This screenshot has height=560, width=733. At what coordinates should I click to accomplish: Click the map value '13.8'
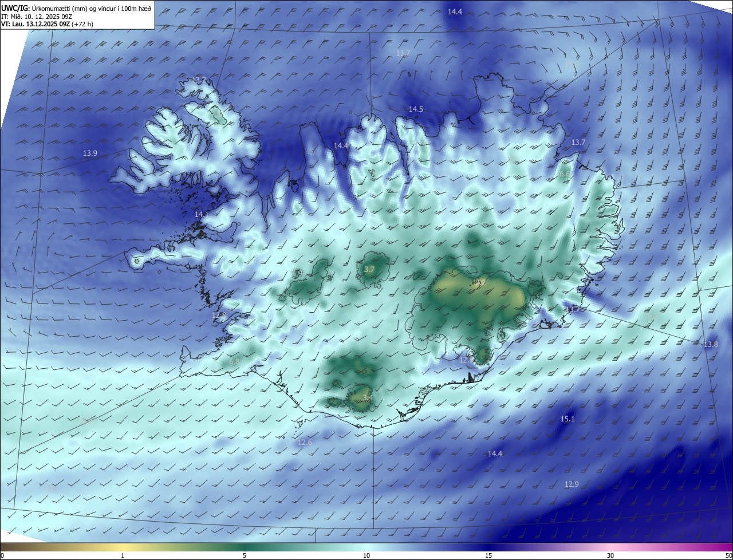tap(710, 344)
